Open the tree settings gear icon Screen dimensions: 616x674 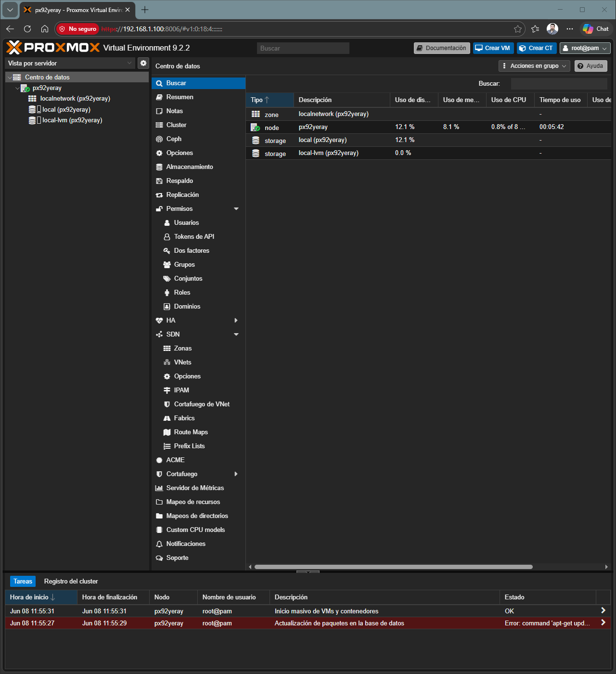click(x=143, y=63)
